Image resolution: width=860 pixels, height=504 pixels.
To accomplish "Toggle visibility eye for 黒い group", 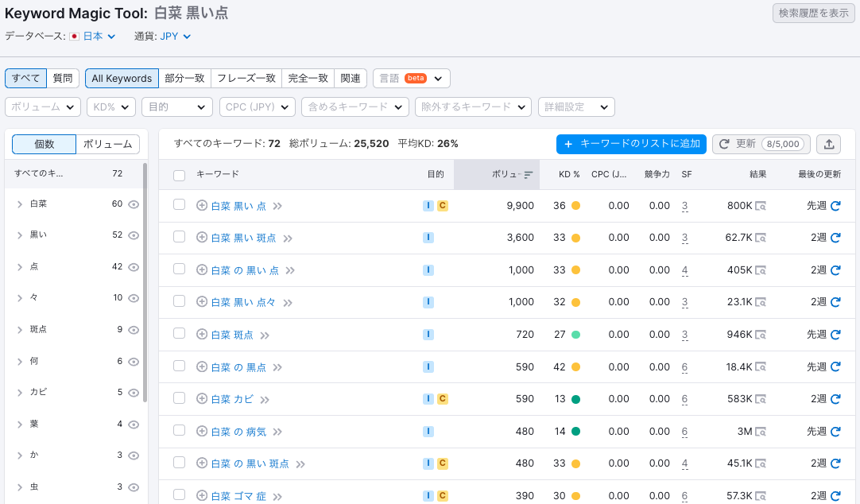I will coord(134,235).
